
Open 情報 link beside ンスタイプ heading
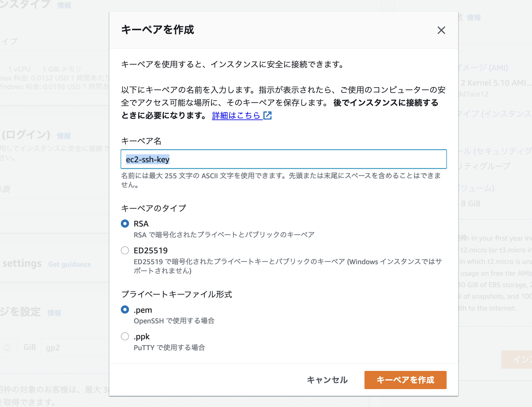64,5
